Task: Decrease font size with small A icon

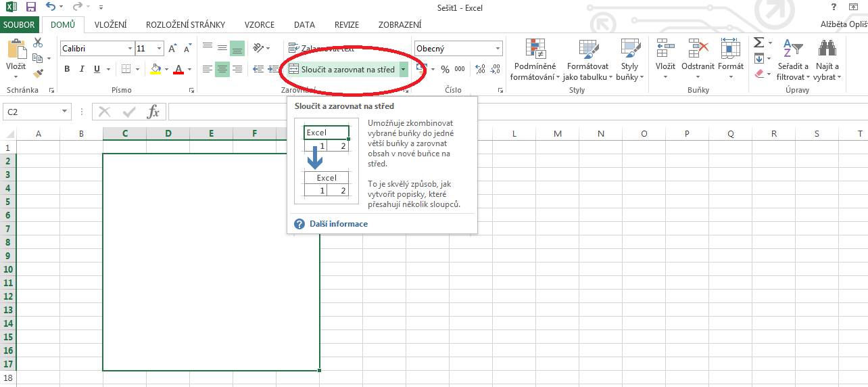Action: (187, 49)
